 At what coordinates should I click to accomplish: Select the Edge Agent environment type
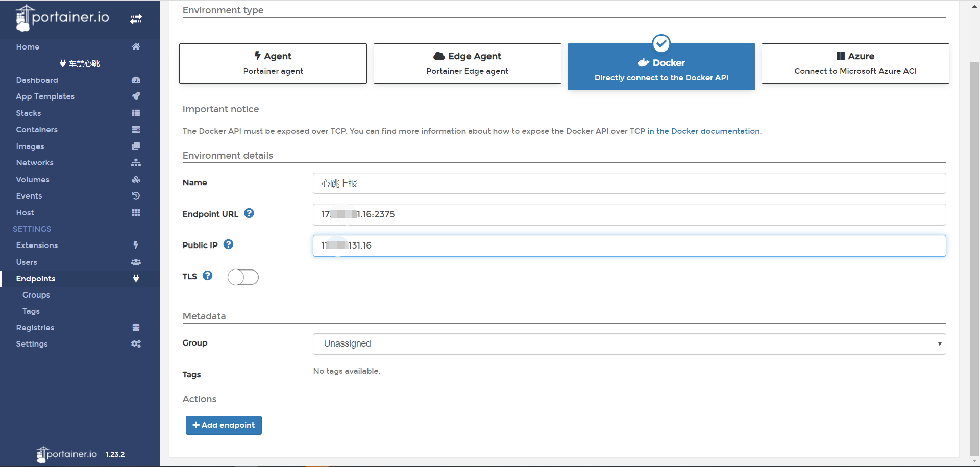468,63
